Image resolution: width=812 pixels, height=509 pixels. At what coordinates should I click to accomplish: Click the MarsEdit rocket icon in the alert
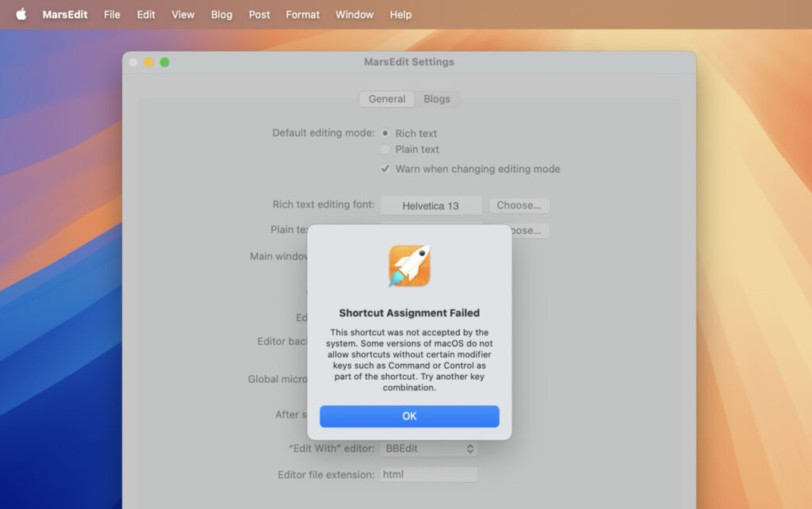coord(408,266)
